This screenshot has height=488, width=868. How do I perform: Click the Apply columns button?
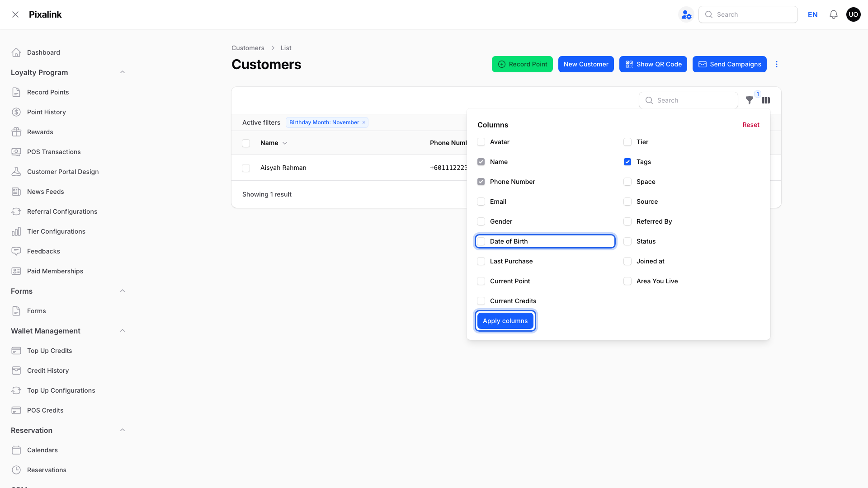505,321
